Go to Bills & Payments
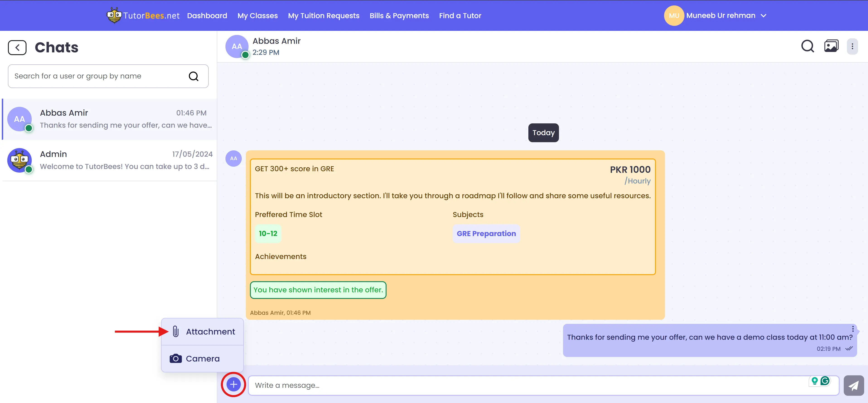Image resolution: width=868 pixels, height=403 pixels. [x=399, y=15]
